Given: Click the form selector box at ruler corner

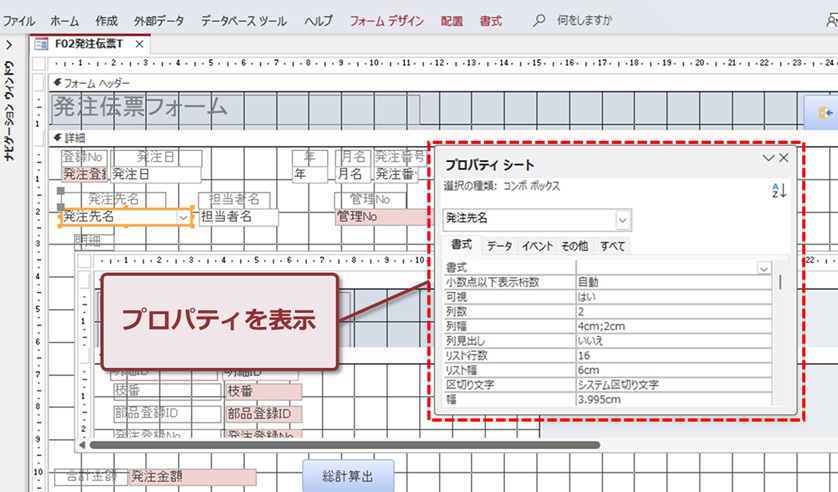Looking at the screenshot, I should point(38,64).
